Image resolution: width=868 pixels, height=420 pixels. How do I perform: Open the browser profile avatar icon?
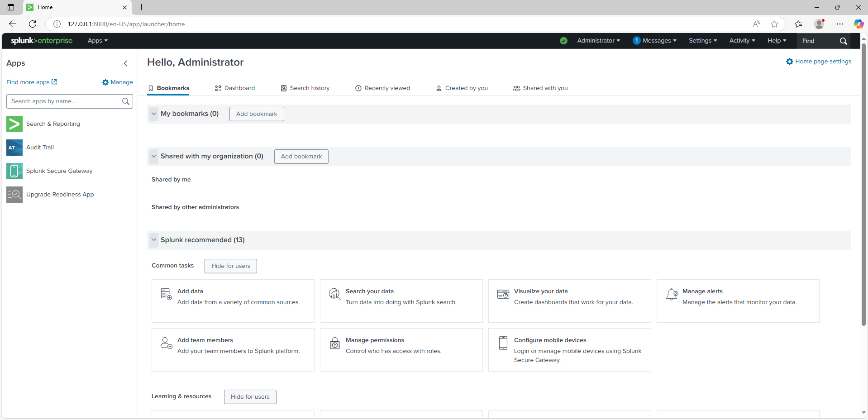pyautogui.click(x=819, y=24)
